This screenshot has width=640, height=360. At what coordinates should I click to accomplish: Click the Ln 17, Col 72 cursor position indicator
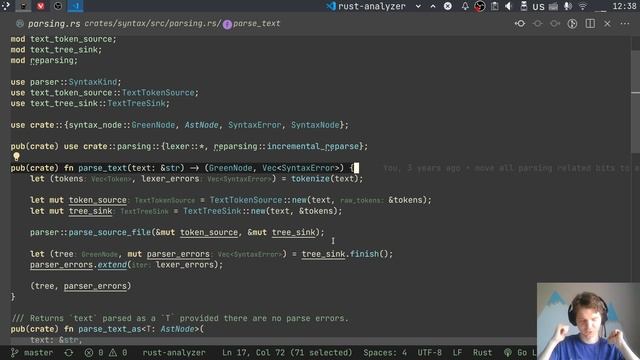287,353
